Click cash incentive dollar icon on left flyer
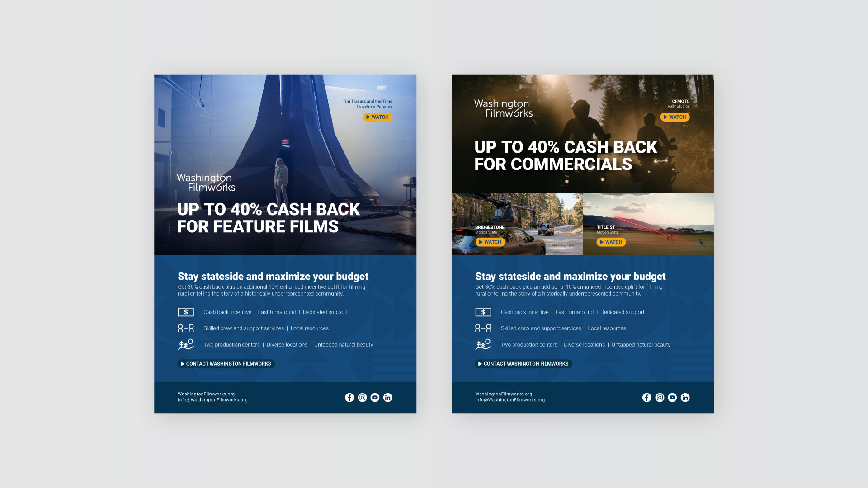The image size is (868, 488). [186, 312]
